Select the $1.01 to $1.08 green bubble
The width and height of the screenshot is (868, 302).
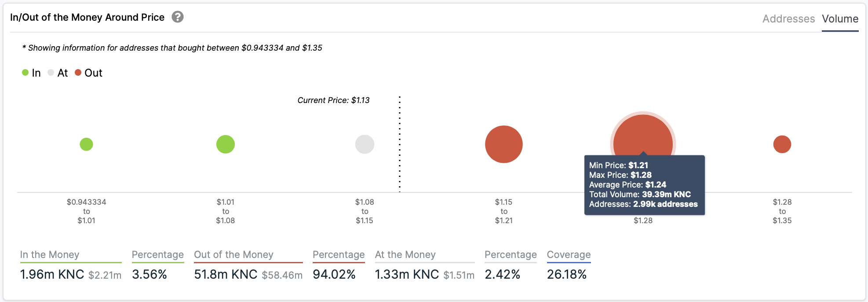[226, 144]
